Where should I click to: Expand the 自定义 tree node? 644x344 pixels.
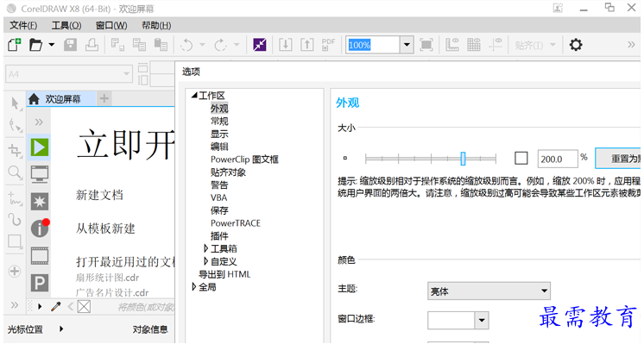(x=205, y=261)
